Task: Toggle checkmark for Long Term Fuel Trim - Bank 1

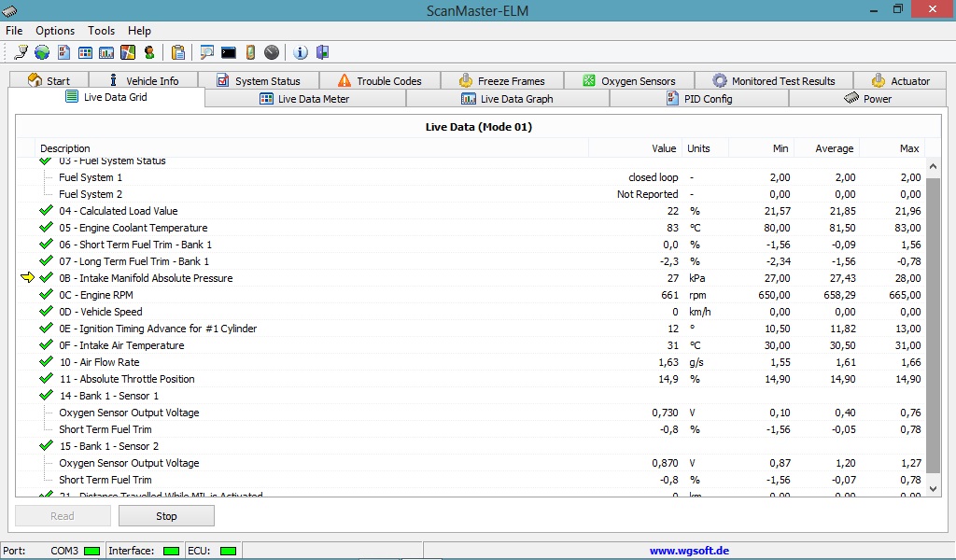Action: [46, 260]
